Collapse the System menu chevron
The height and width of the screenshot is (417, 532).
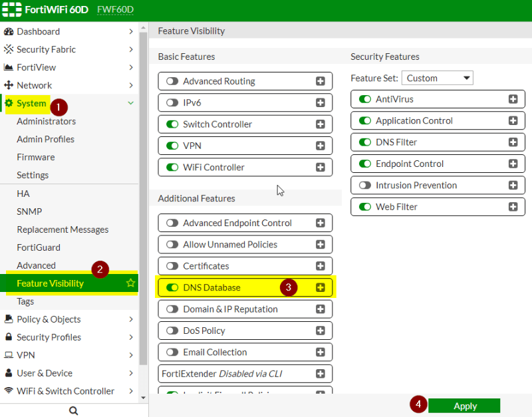[130, 103]
